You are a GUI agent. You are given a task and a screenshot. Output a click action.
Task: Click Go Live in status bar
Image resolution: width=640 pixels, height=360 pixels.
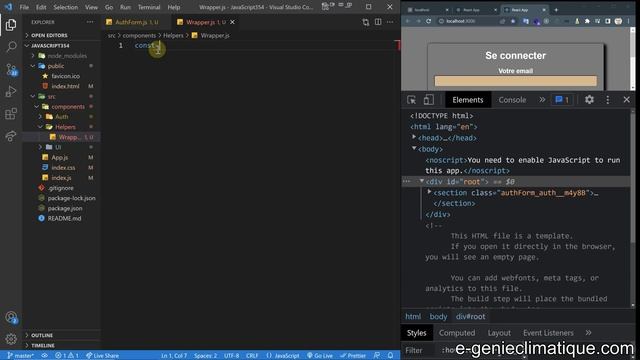pos(320,356)
